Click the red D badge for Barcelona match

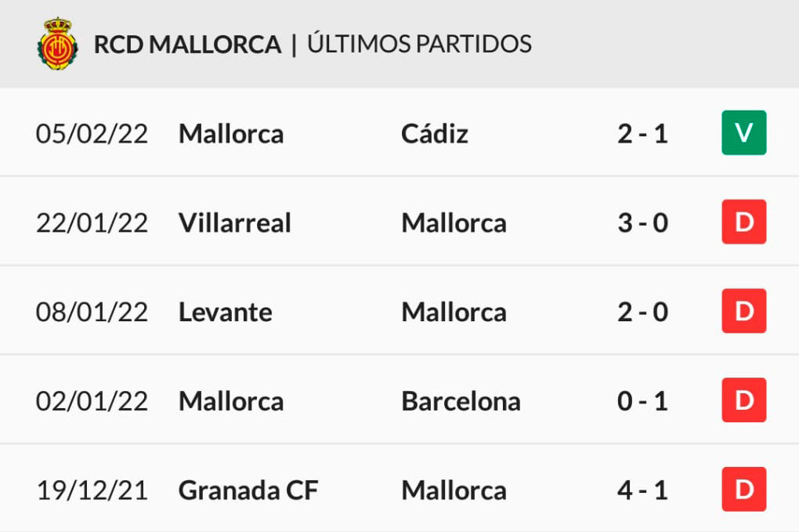744,400
